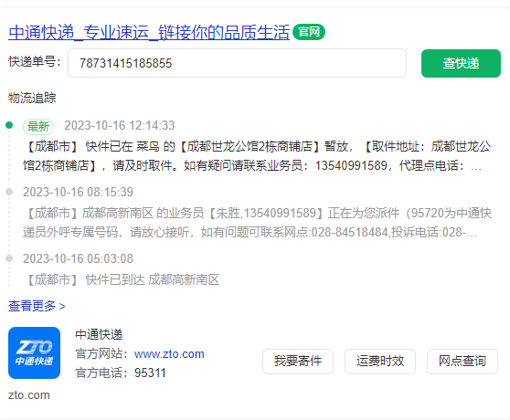Click the 中通快递 company name text

[99, 334]
